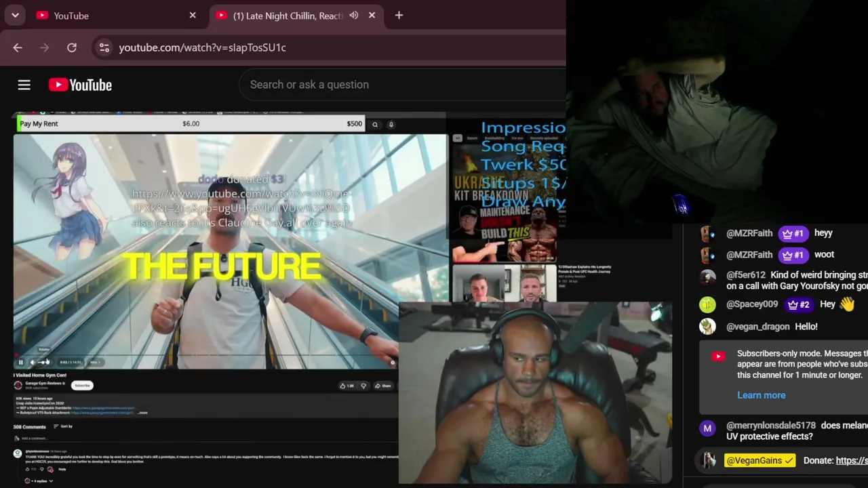Open the YouTube guide hamburger menu
Image resolution: width=868 pixels, height=488 pixels.
pos(24,85)
